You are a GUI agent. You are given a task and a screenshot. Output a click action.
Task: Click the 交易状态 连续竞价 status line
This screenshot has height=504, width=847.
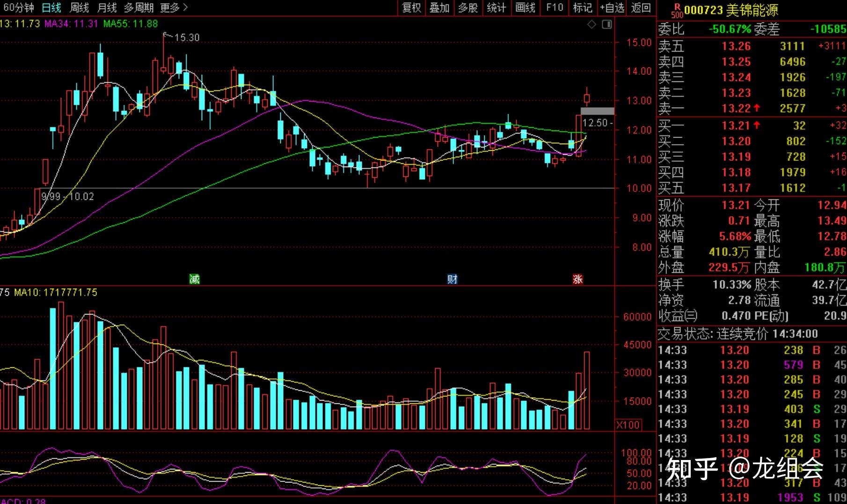738,334
